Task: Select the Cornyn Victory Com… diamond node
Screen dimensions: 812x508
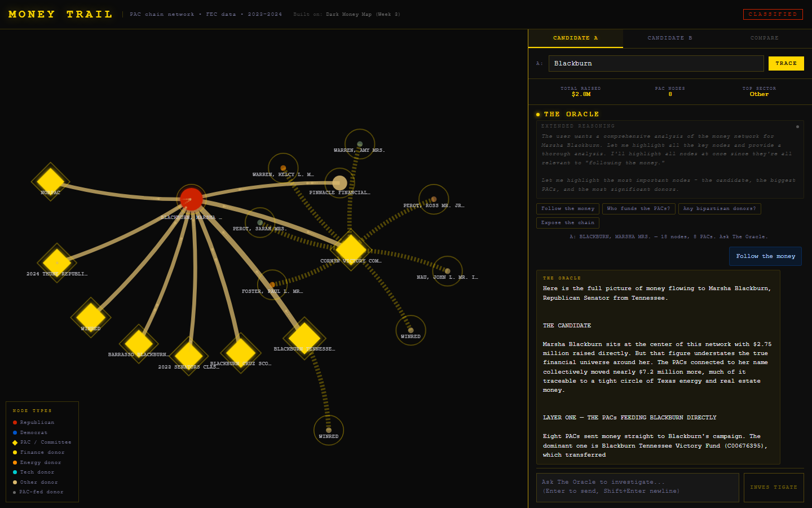Action: (x=351, y=249)
